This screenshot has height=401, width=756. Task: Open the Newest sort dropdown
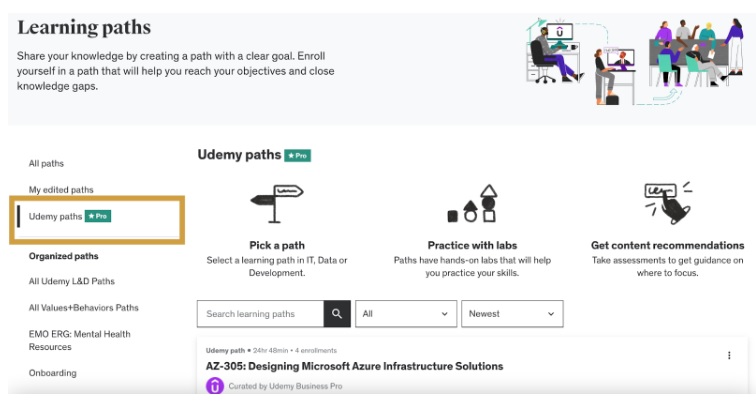511,314
